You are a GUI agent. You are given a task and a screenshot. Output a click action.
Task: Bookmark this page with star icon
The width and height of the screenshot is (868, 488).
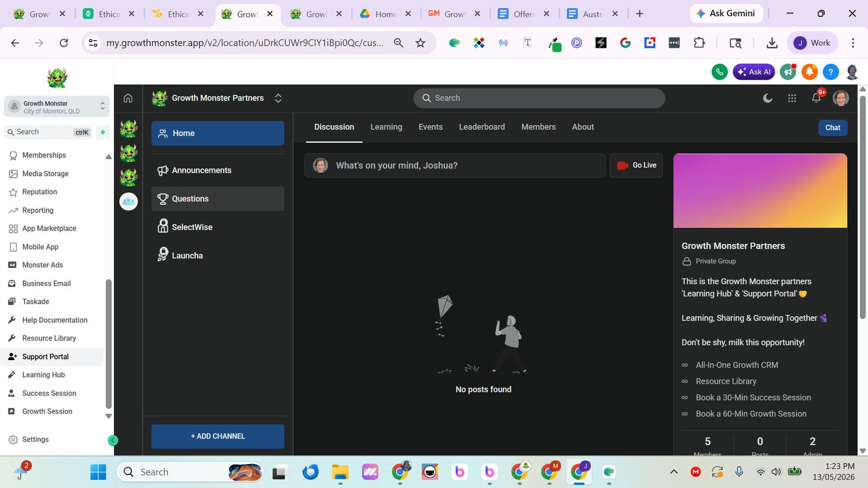point(420,43)
